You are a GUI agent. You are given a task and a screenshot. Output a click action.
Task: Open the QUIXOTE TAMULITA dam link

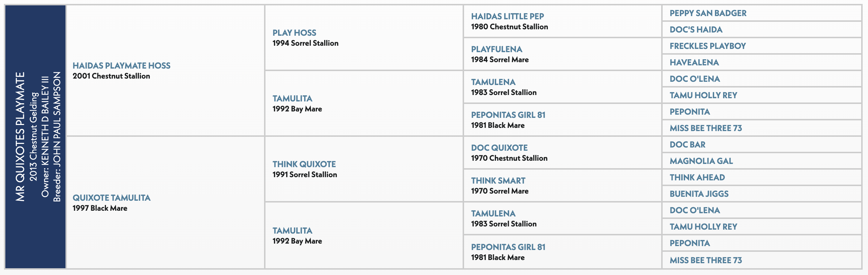click(x=111, y=198)
